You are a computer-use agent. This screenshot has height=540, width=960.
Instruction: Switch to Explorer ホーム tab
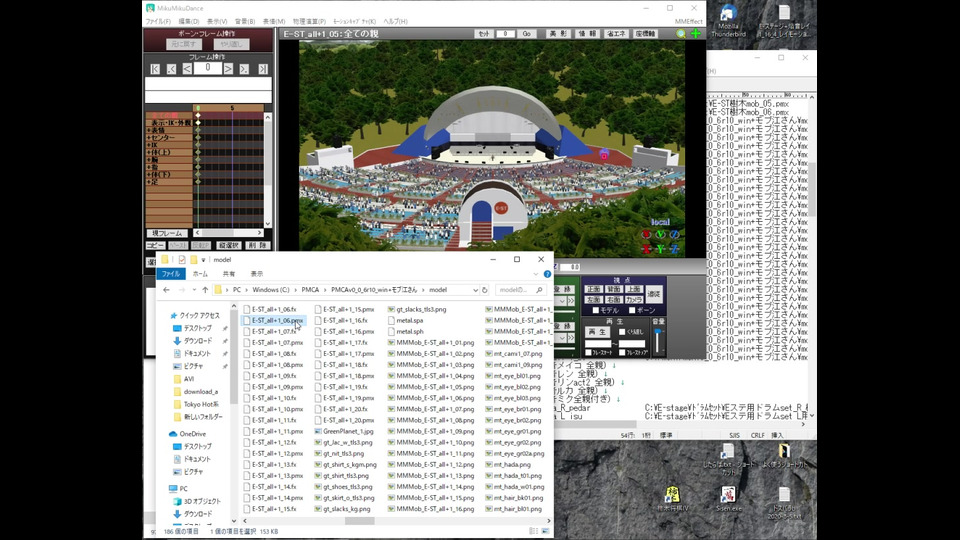(x=200, y=274)
